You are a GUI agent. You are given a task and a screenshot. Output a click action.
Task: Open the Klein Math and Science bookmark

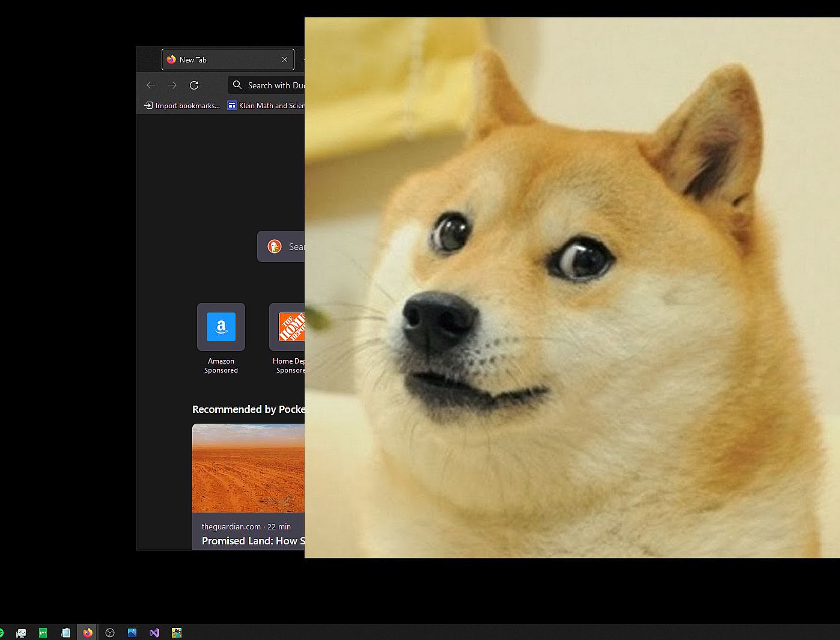click(x=266, y=106)
